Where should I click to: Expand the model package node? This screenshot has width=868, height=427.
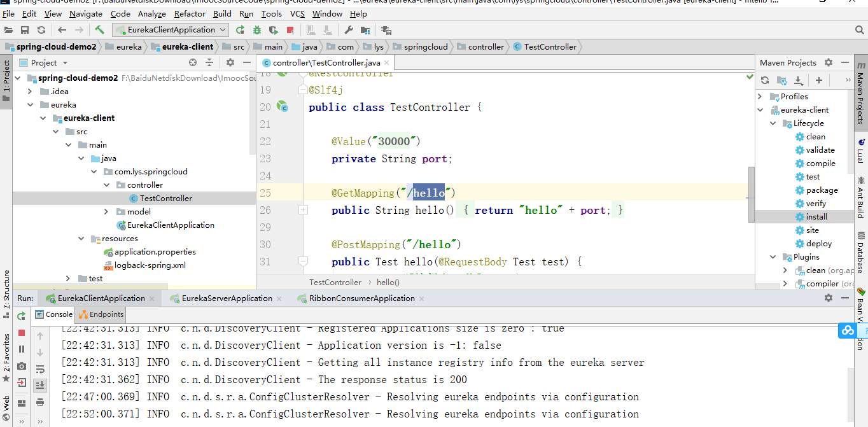(106, 212)
